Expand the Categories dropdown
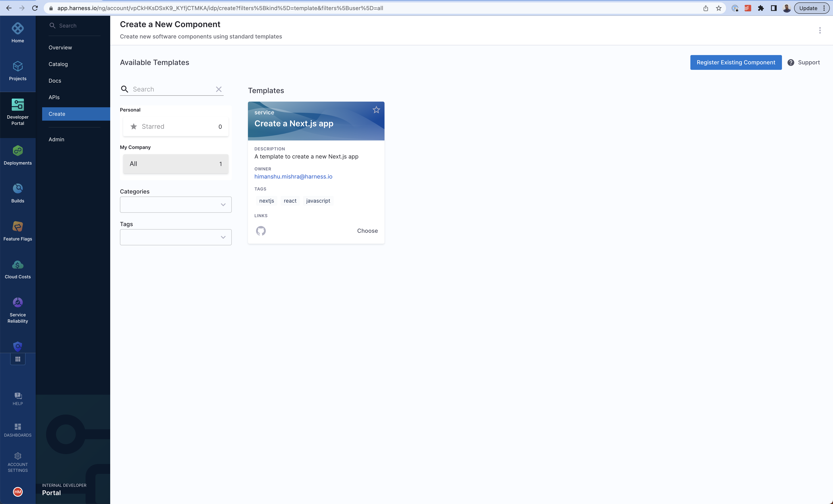Image resolution: width=833 pixels, height=504 pixels. pyautogui.click(x=175, y=205)
